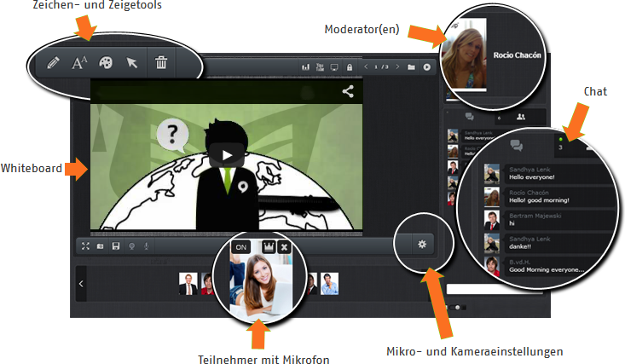
Task: Open microphone and camera settings gear
Action: pos(421,244)
